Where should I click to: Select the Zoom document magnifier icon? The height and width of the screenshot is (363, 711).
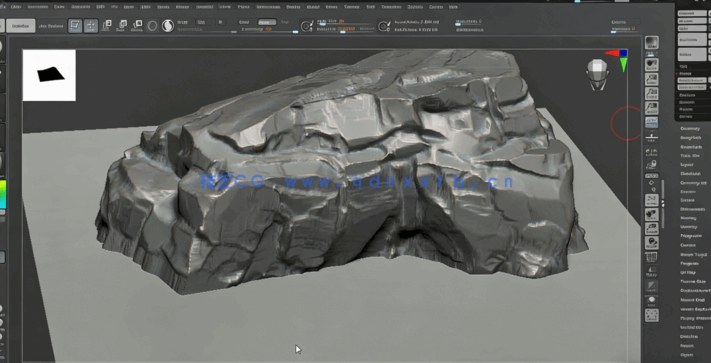[652, 80]
